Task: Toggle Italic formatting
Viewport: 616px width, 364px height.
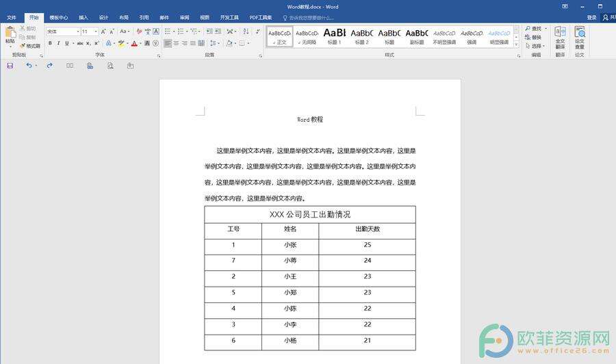Action: point(58,43)
